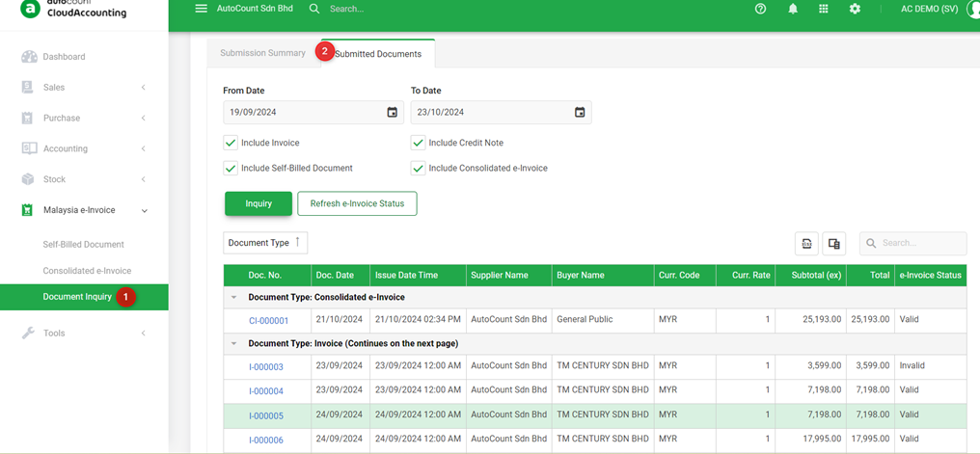Open the apps grid icon

pyautogui.click(x=824, y=9)
